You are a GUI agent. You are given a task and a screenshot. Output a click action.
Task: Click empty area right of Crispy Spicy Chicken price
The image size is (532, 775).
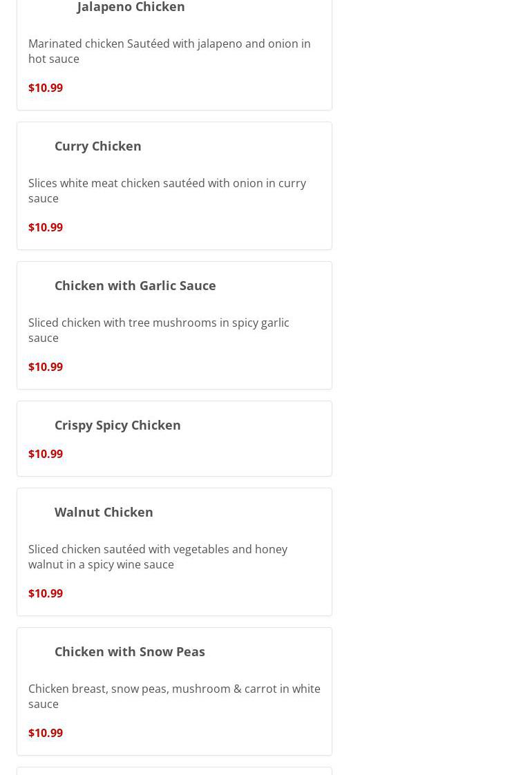pyautogui.click(x=198, y=454)
